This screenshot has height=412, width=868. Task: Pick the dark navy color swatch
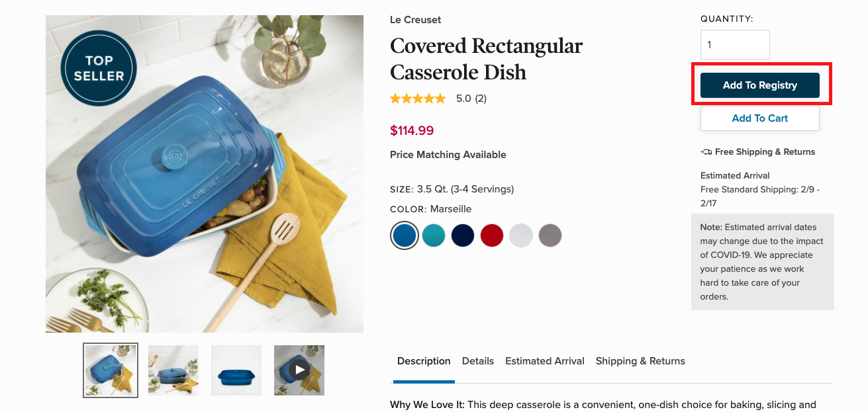point(463,235)
